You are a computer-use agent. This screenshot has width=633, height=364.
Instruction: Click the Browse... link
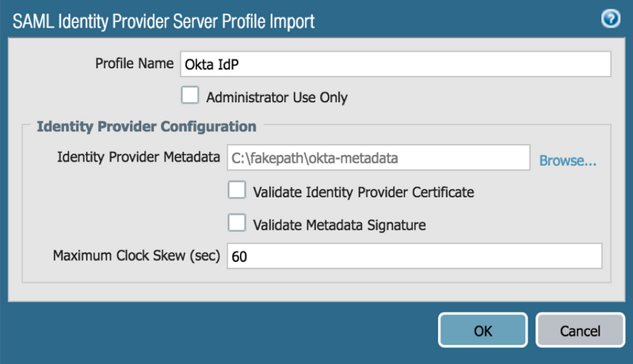coord(567,161)
